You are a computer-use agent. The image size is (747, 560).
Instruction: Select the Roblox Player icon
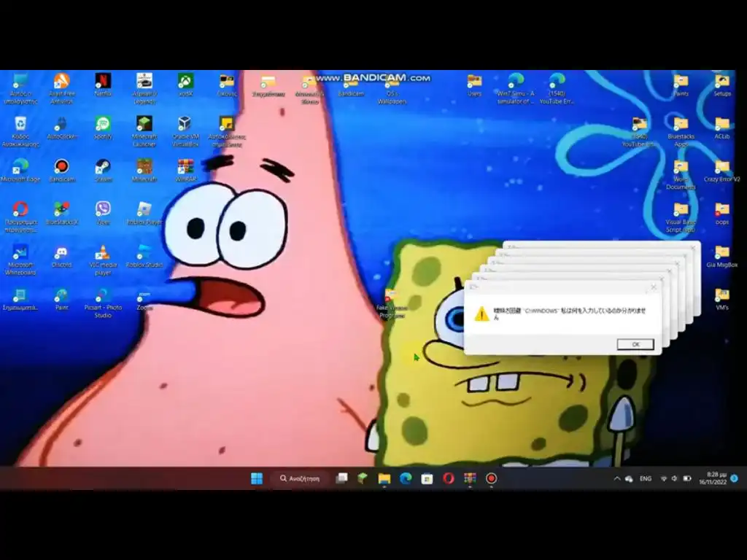(x=144, y=214)
